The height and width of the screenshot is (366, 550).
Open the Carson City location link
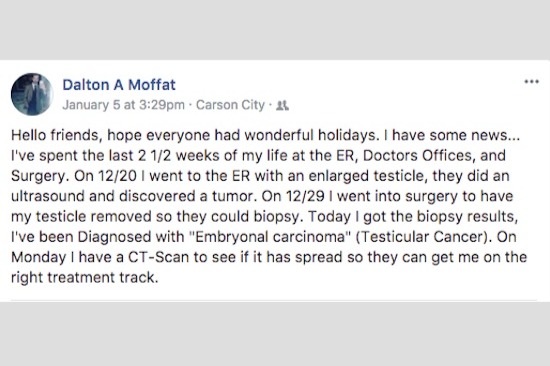point(230,105)
